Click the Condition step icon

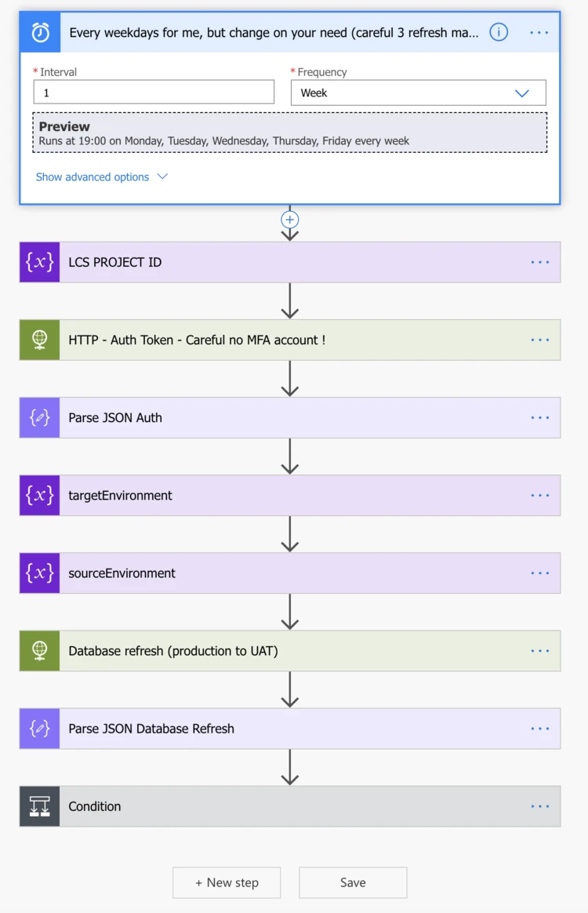[40, 806]
